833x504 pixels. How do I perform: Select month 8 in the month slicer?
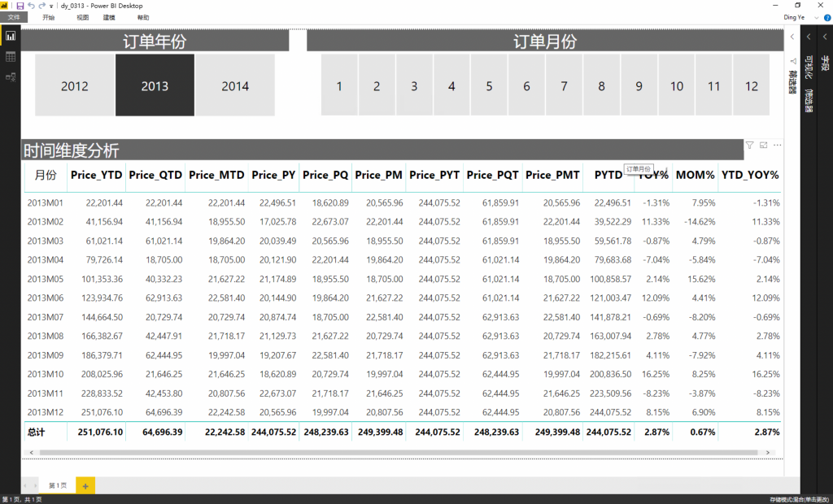tap(601, 85)
